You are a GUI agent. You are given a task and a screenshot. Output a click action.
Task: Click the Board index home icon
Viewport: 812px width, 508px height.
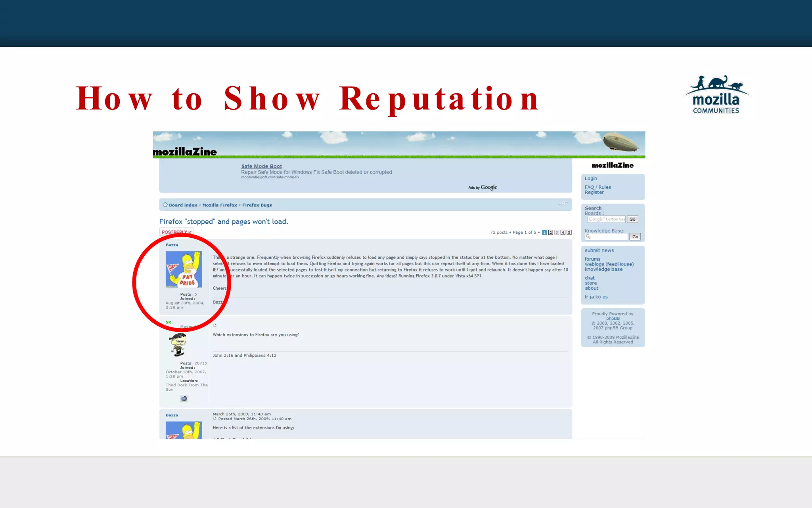coord(165,205)
